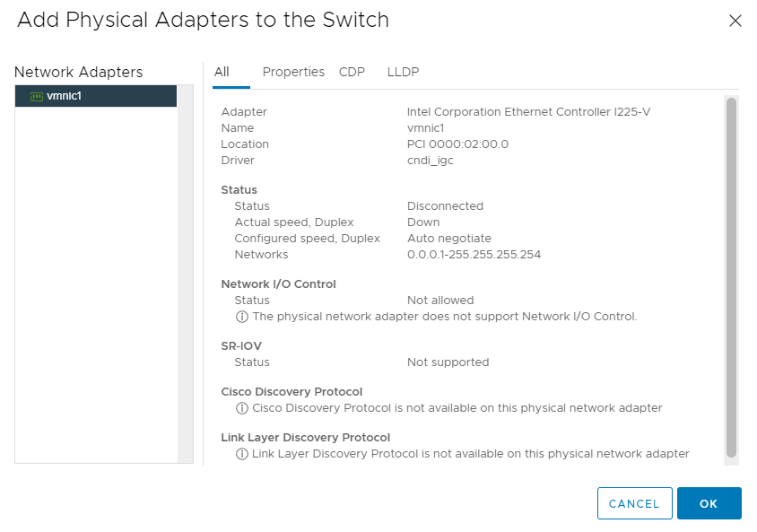The image size is (757, 532).
Task: Switch to the CDP tab
Action: point(352,72)
